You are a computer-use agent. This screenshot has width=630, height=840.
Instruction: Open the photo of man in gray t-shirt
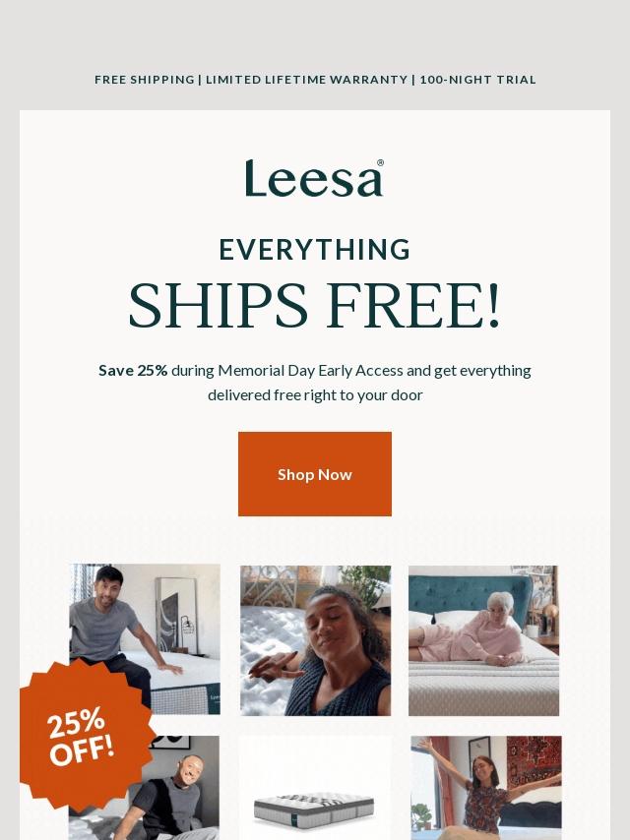pyautogui.click(x=145, y=638)
